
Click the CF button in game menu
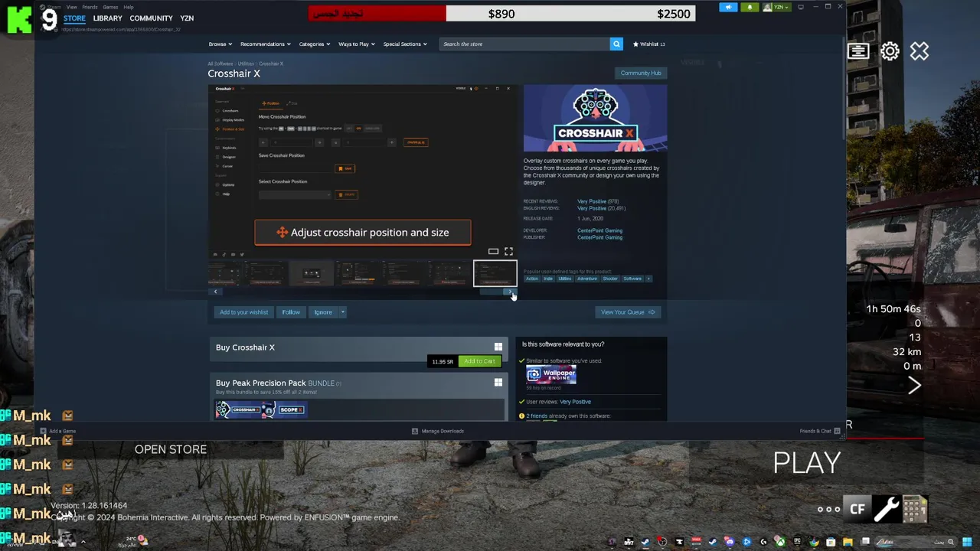pos(857,509)
